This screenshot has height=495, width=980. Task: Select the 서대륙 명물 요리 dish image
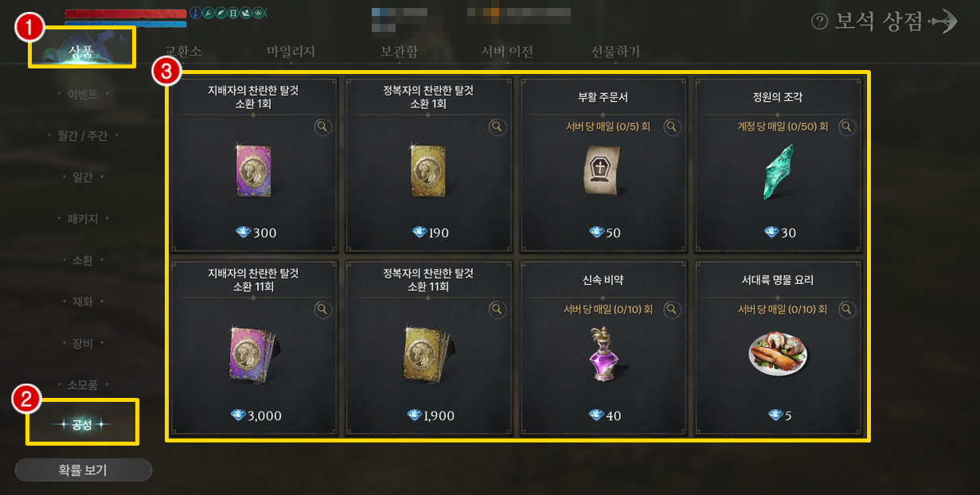click(779, 353)
